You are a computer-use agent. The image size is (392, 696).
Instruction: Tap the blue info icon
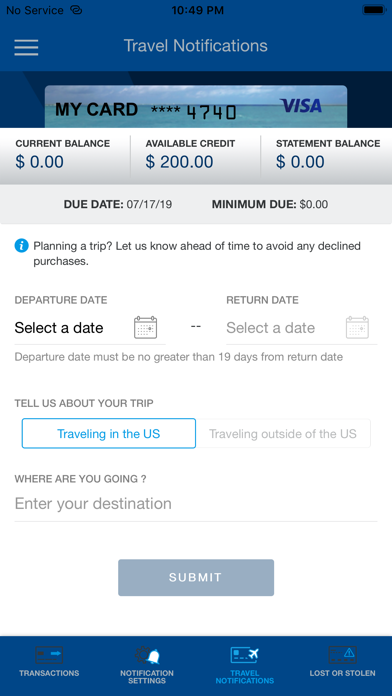tap(21, 245)
